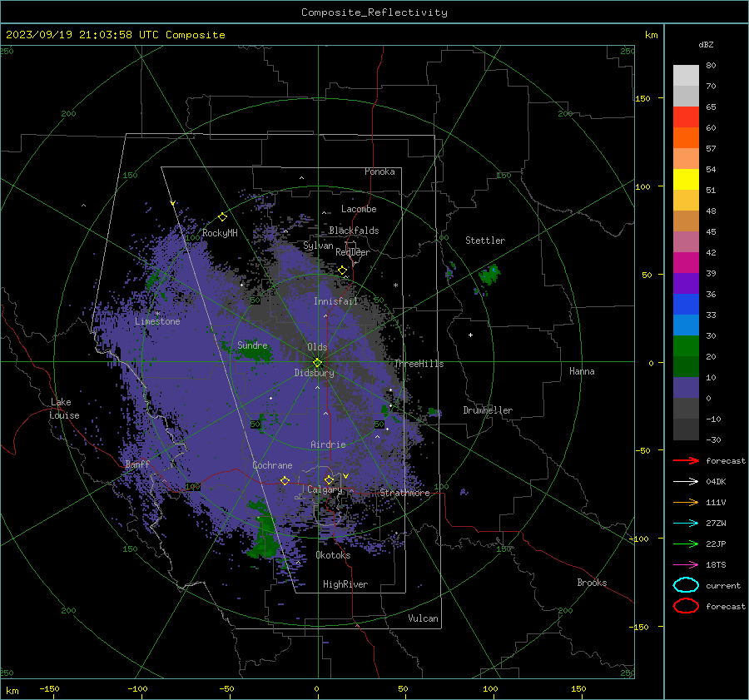Click the yellow diamond marker above Calgary

pos(329,479)
